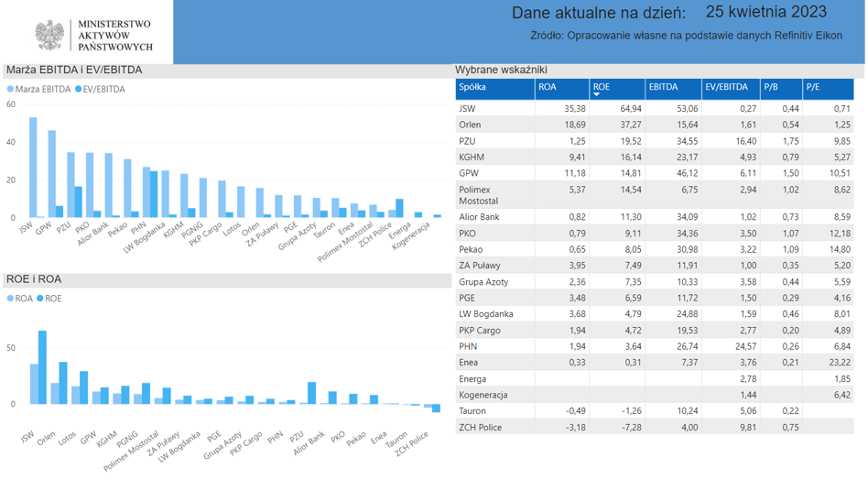The image size is (868, 479).
Task: Select the PKP Cargo row name cell
Action: click(x=495, y=330)
